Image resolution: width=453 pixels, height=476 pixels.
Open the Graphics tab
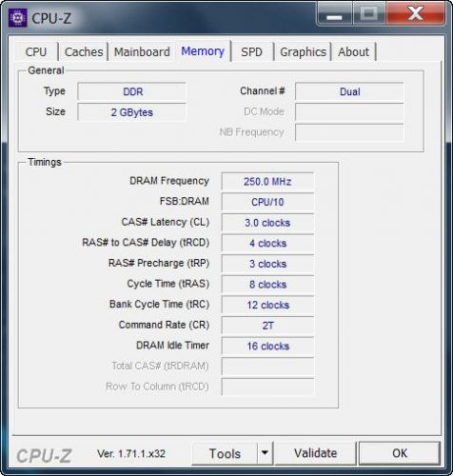click(303, 51)
